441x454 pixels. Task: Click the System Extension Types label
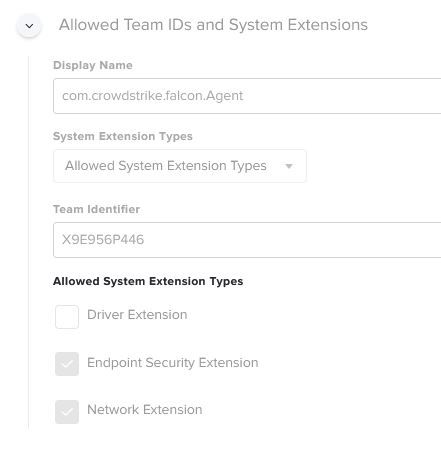tap(123, 136)
